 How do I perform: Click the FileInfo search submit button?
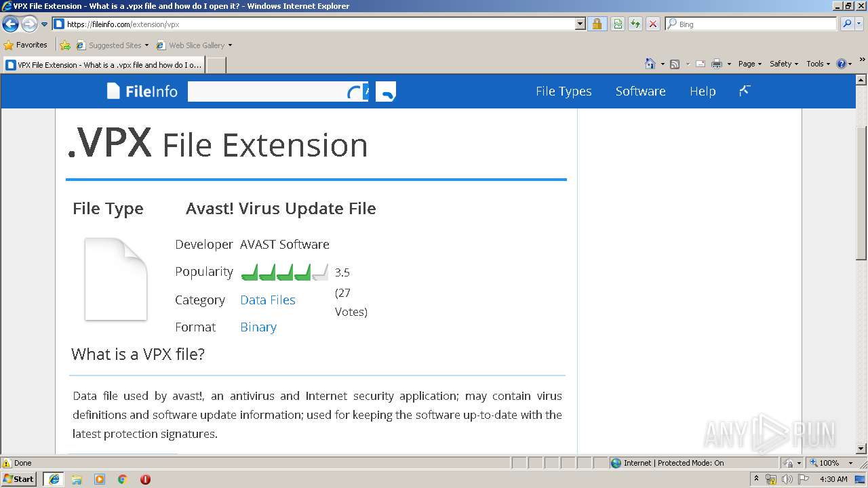click(x=386, y=91)
